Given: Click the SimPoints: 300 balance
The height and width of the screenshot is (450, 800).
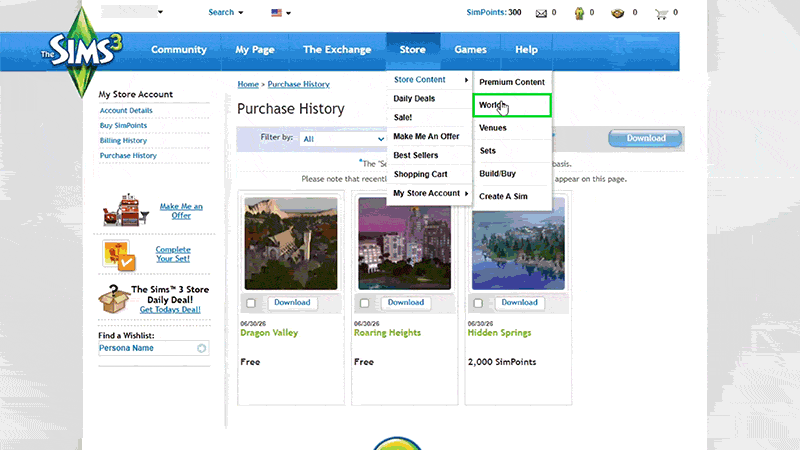Looking at the screenshot, I should click(x=494, y=12).
